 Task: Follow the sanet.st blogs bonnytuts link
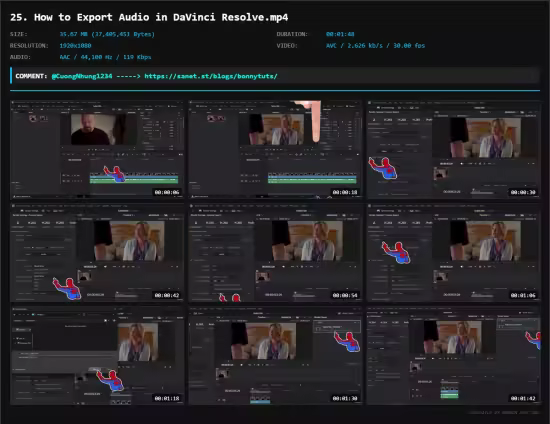tap(211, 76)
